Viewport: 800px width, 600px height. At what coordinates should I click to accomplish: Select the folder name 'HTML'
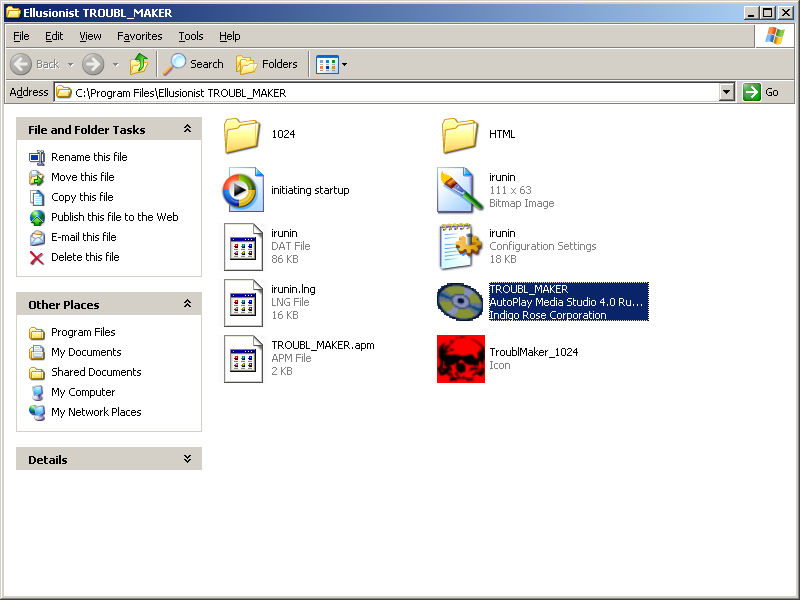[x=502, y=134]
